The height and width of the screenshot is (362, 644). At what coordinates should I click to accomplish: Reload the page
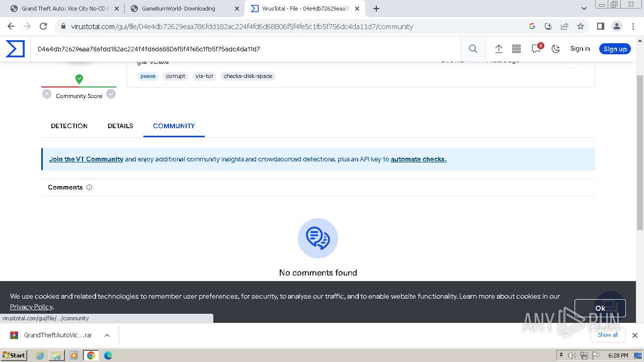click(x=43, y=26)
